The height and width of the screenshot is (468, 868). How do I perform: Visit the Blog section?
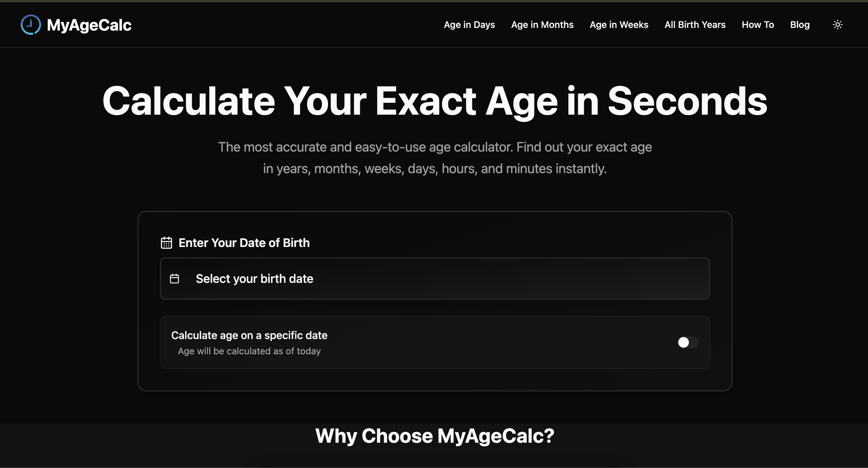click(x=800, y=25)
